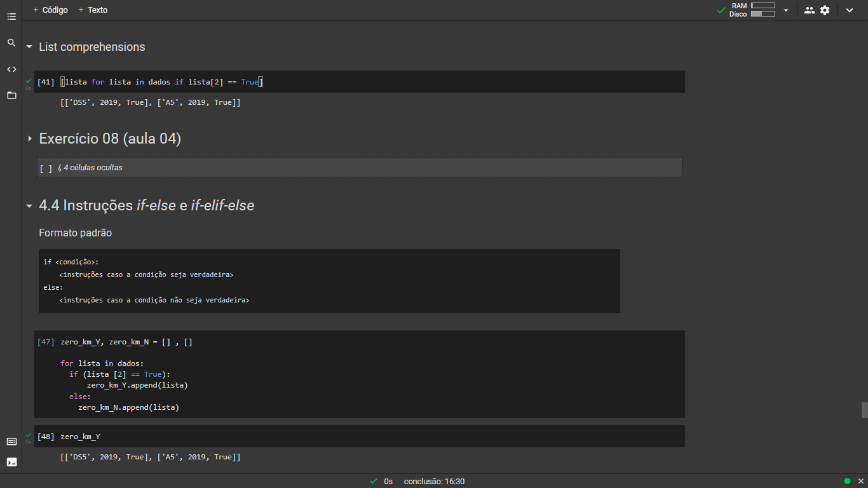Click the 'Exercício 08 (aula 04)' heading text
This screenshot has height=488, width=868.
pos(110,139)
